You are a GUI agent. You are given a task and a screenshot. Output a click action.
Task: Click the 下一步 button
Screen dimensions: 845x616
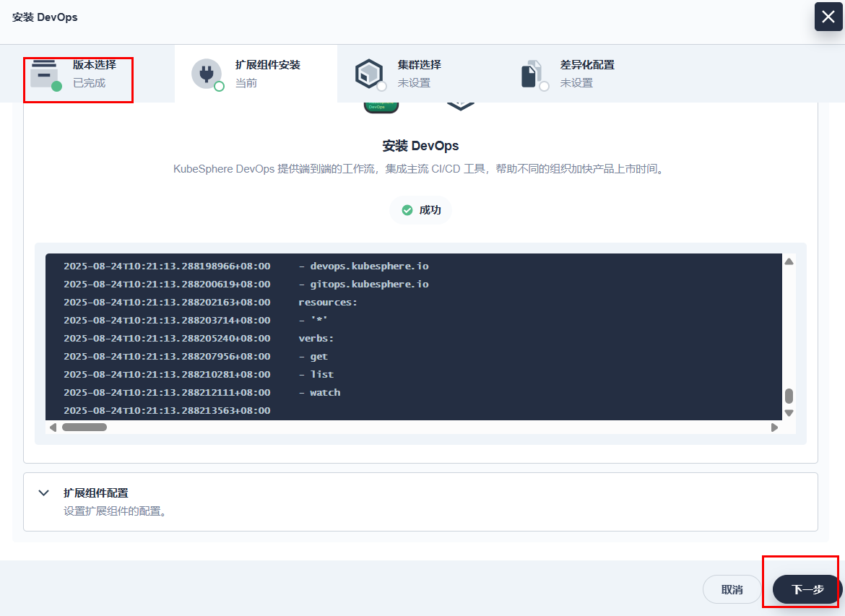pyautogui.click(x=807, y=589)
